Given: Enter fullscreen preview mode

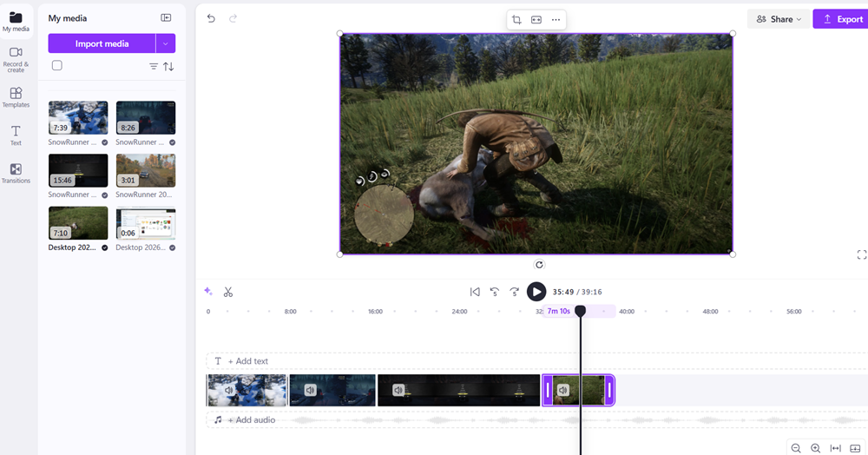Looking at the screenshot, I should tap(861, 254).
